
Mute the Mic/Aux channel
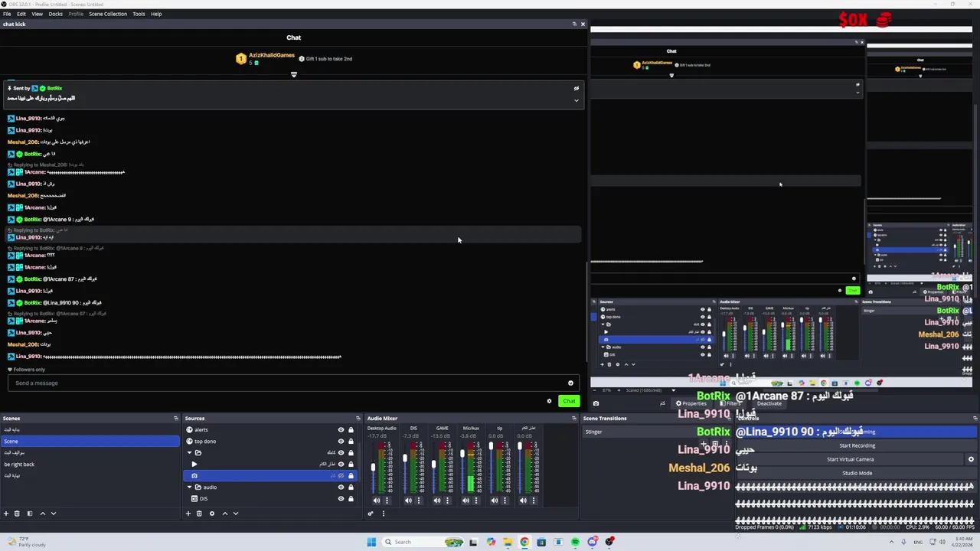465,500
